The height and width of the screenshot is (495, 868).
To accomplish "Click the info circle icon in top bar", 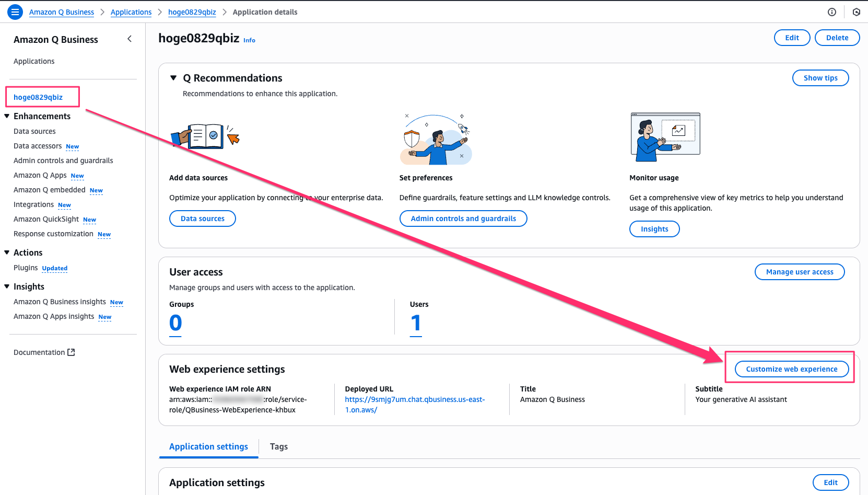I will click(x=832, y=12).
